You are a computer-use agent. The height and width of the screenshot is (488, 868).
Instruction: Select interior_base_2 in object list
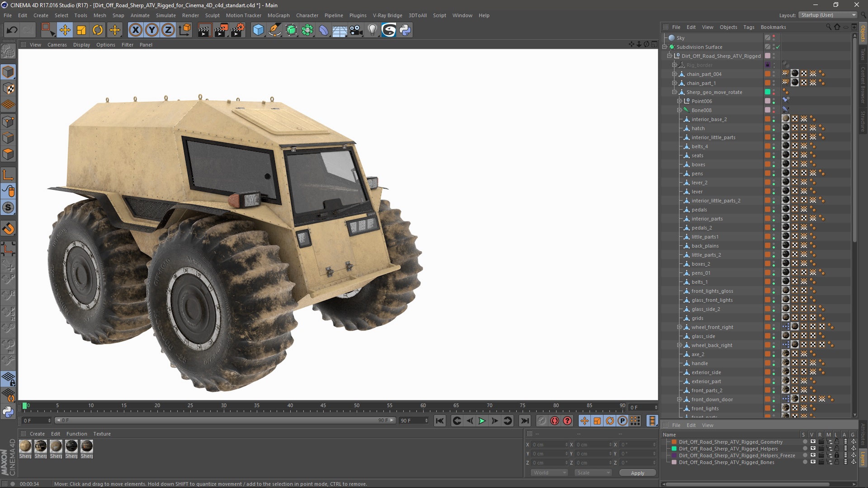pyautogui.click(x=709, y=119)
